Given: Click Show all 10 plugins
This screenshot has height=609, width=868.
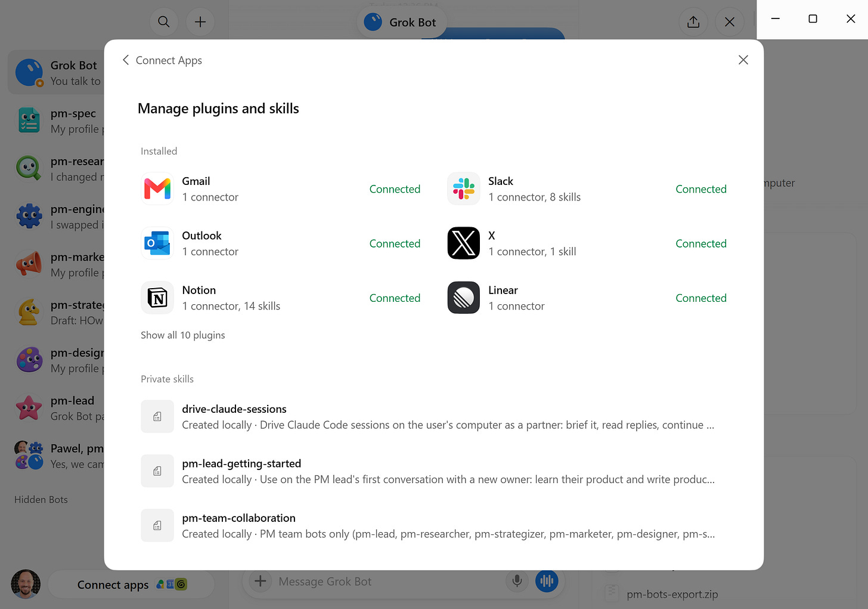Looking at the screenshot, I should [x=182, y=335].
